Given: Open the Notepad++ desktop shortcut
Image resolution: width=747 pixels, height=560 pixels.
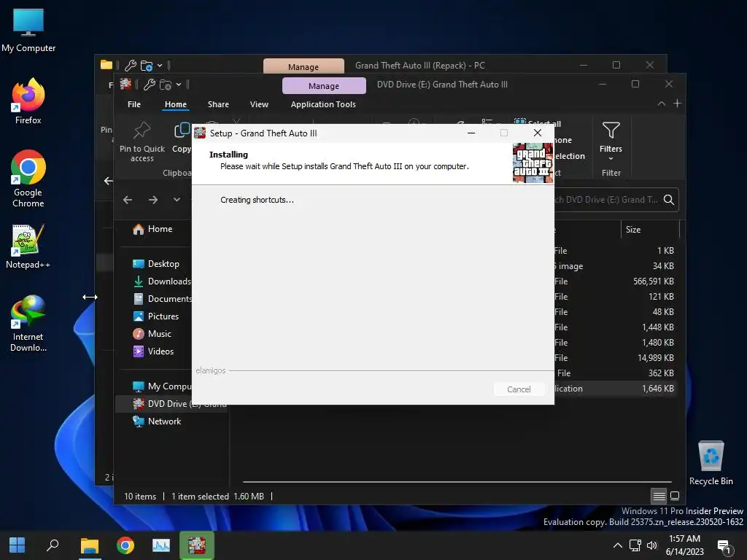Looking at the screenshot, I should [28, 246].
